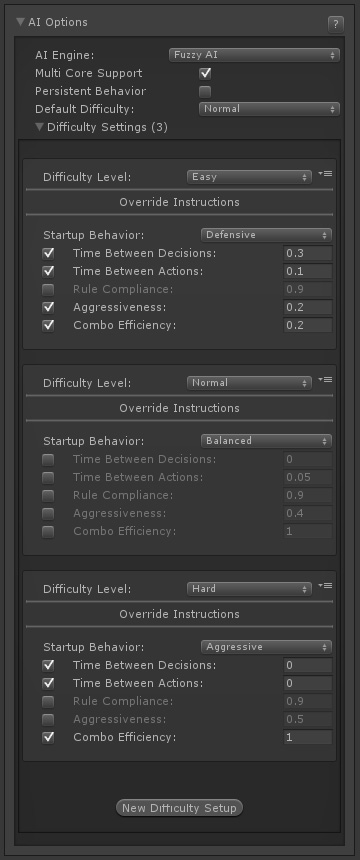Uncheck Aggressiveness override in Easy section
This screenshot has width=360, height=860.
pyautogui.click(x=48, y=307)
